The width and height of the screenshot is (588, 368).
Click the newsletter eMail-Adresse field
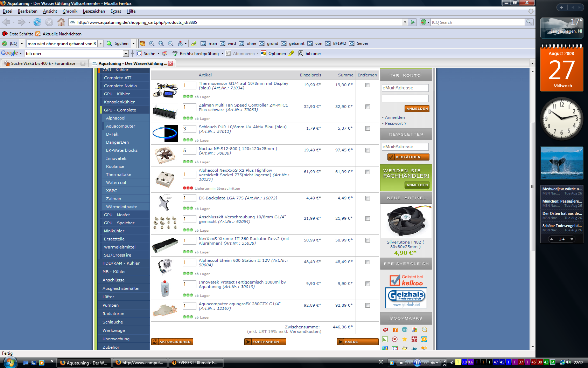click(x=405, y=147)
